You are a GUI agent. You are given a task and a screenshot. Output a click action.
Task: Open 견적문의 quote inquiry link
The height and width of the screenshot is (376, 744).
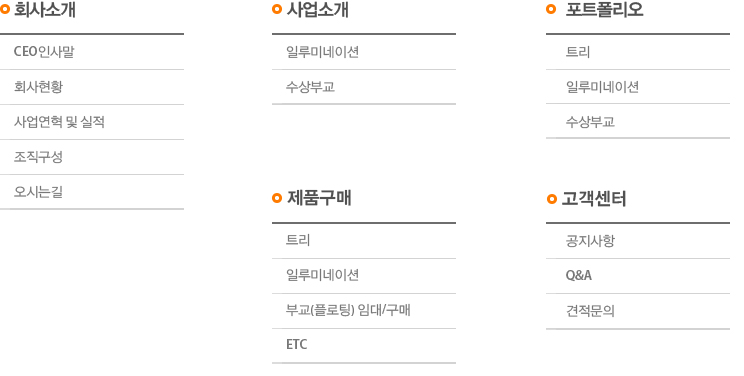point(638,311)
